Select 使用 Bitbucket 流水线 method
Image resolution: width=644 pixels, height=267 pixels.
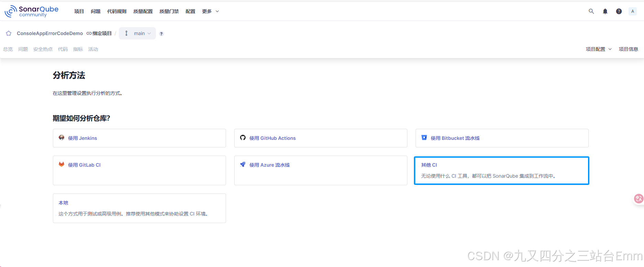(x=502, y=138)
